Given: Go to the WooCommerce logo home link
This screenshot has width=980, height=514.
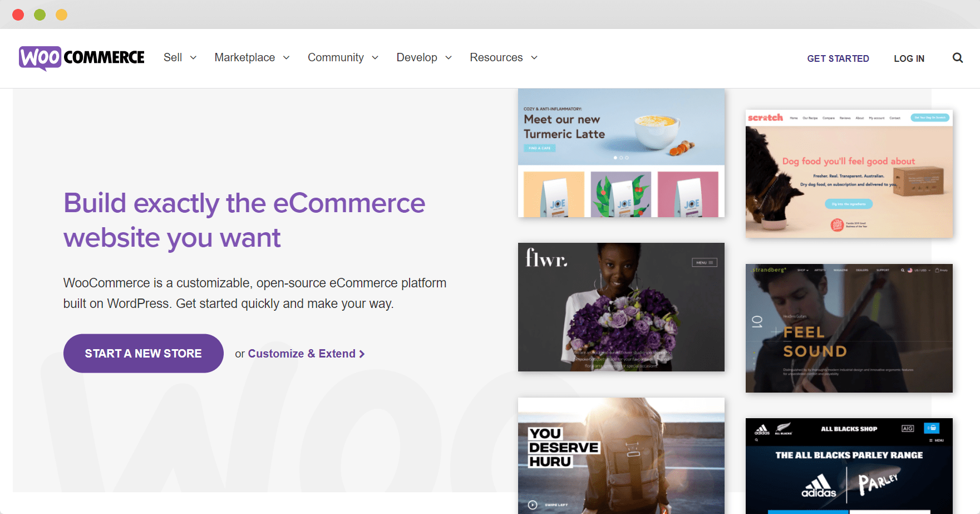Looking at the screenshot, I should pos(82,58).
